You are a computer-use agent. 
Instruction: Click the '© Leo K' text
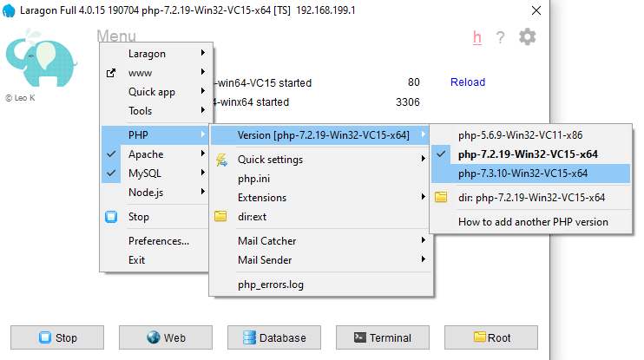tap(20, 98)
